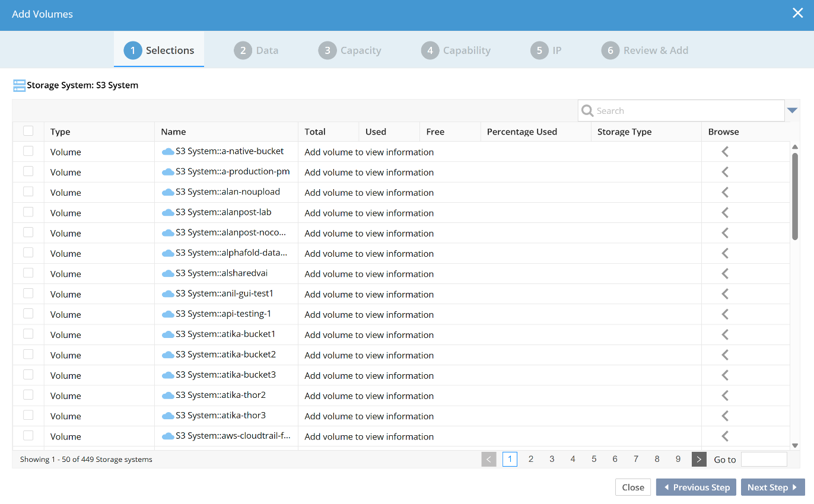Image resolution: width=814 pixels, height=504 pixels.
Task: Close the Add Volumes dialog with X
Action: [797, 13]
